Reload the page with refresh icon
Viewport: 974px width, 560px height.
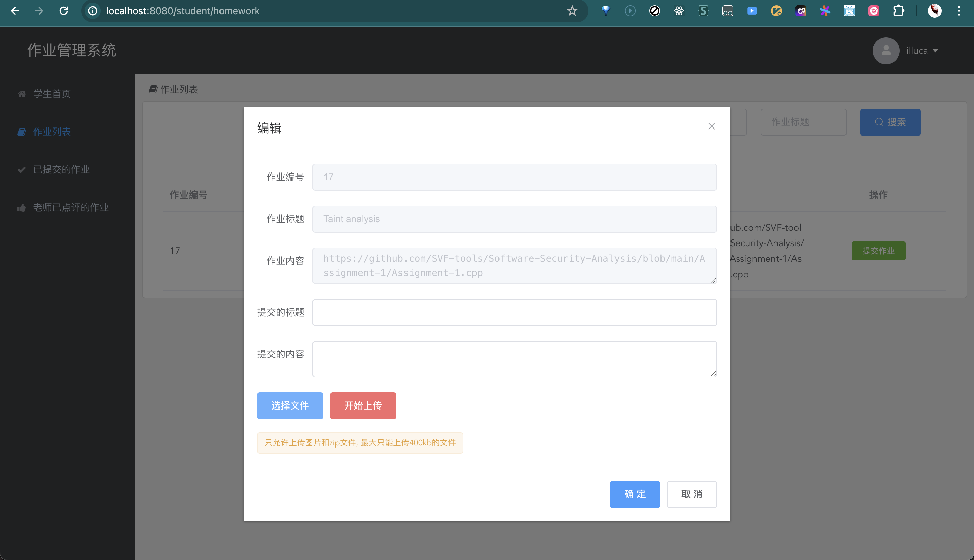[64, 11]
